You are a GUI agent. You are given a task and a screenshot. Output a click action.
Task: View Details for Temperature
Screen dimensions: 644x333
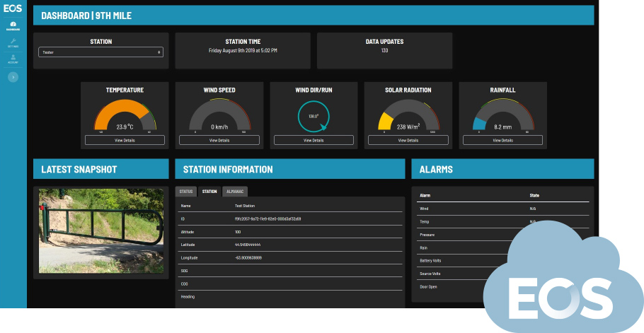click(125, 140)
